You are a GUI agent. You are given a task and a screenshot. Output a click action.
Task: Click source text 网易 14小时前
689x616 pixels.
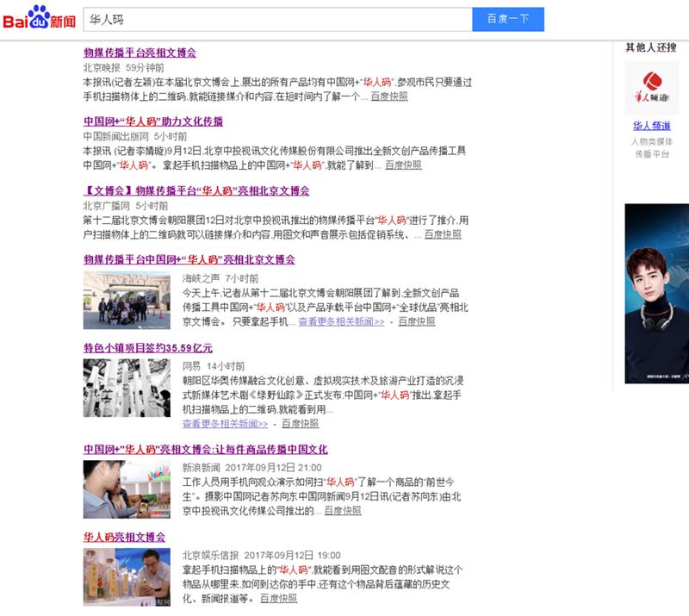[x=214, y=366]
